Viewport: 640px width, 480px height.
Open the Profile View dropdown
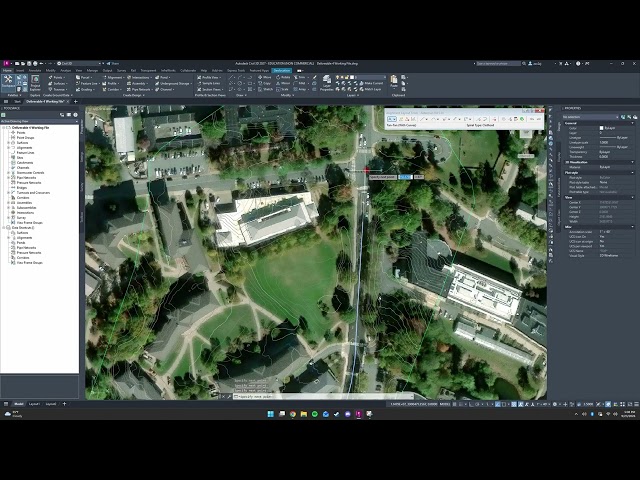[x=209, y=77]
